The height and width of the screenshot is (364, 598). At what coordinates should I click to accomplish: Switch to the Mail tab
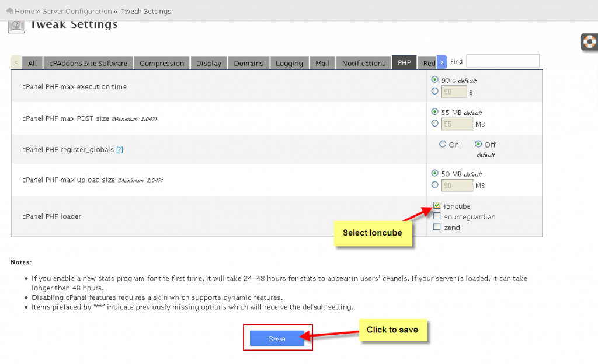click(322, 62)
